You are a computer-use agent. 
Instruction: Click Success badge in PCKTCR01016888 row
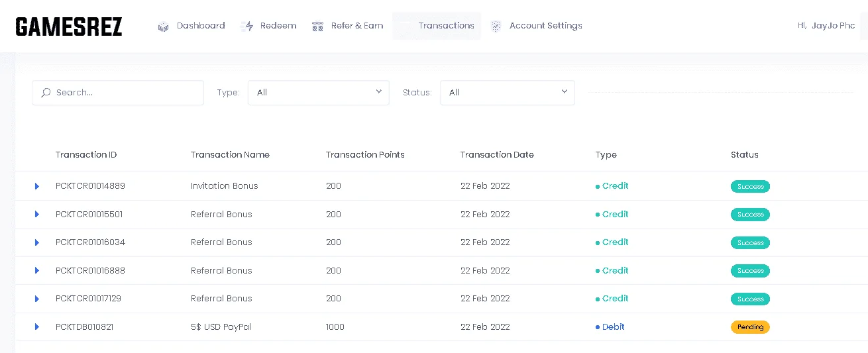click(750, 271)
